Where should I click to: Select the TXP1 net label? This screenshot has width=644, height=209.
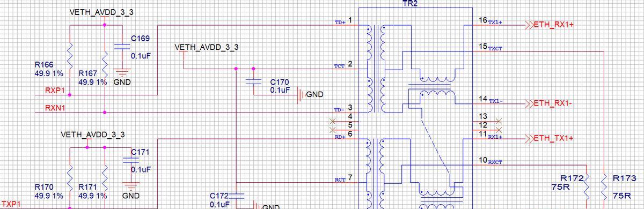(11, 205)
